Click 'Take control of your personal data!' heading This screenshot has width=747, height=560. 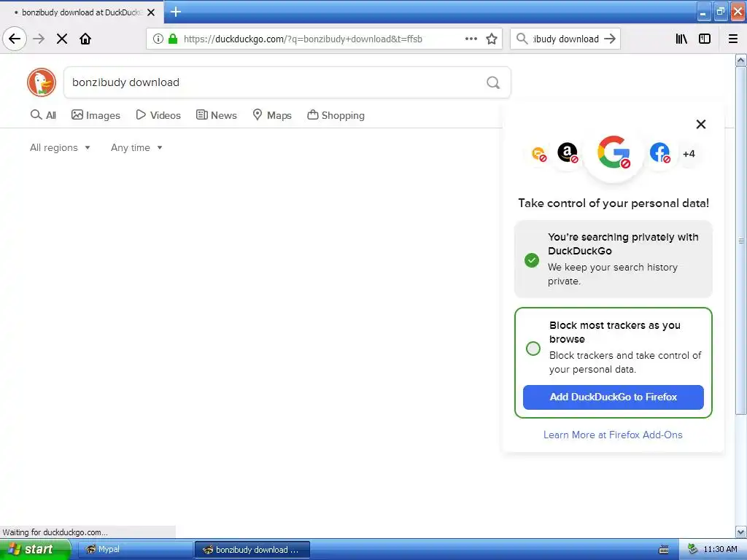click(614, 203)
